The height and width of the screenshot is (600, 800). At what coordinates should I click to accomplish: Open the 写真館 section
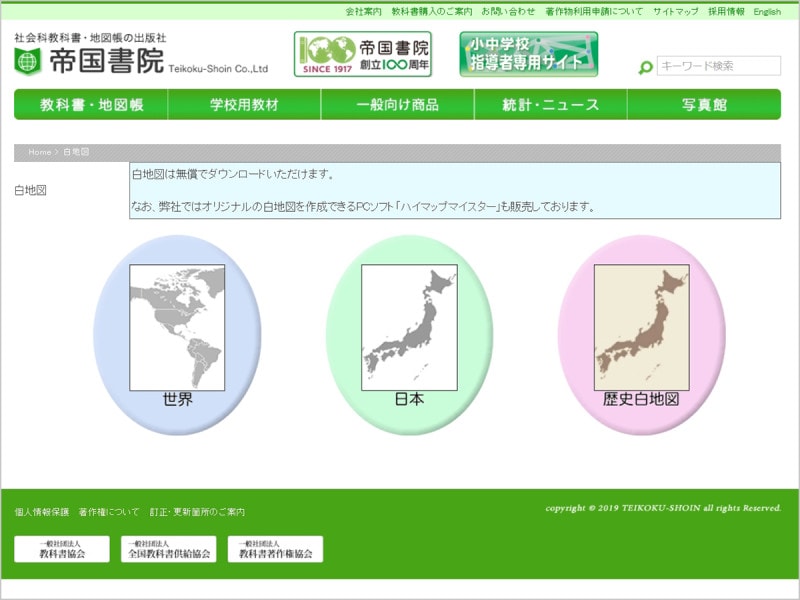click(x=702, y=103)
